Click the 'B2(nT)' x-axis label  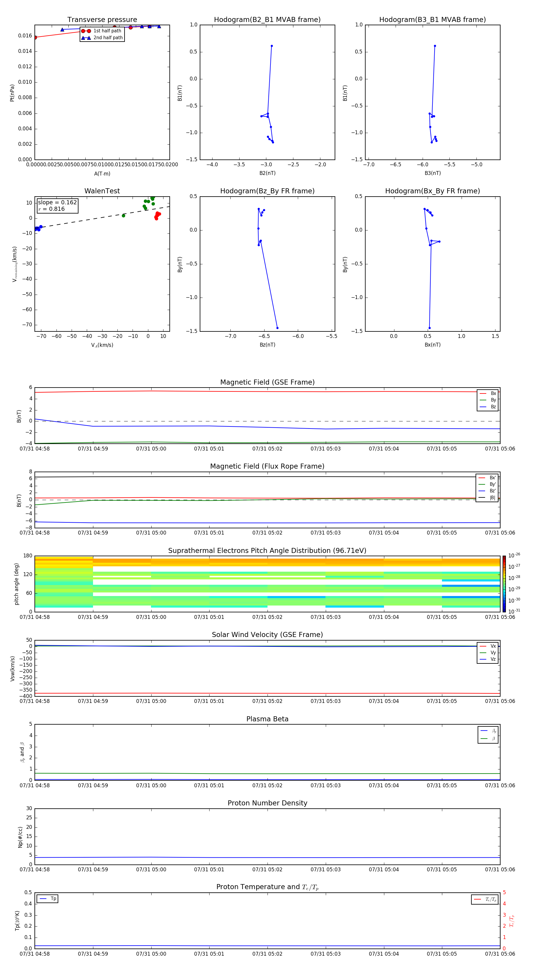coord(267,173)
